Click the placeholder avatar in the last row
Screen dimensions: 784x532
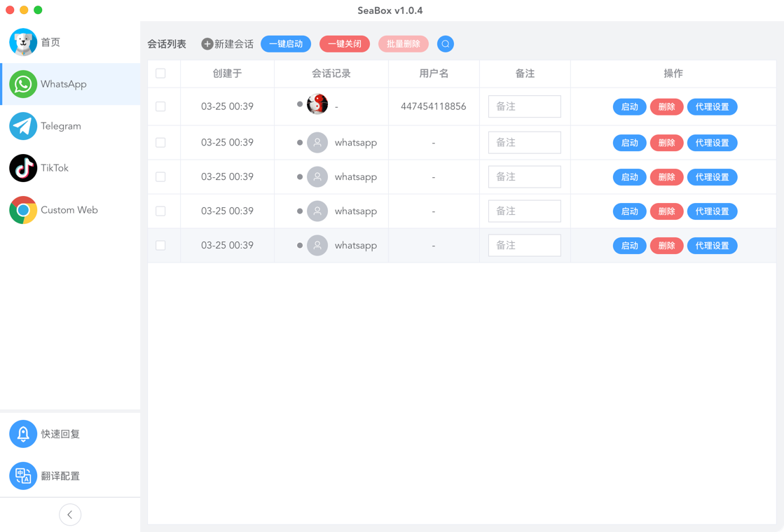[x=317, y=245]
